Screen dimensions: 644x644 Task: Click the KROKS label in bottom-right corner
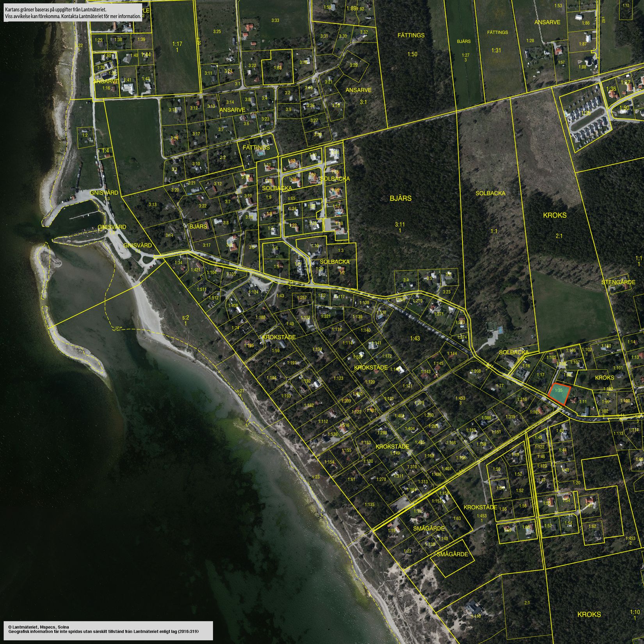[589, 614]
